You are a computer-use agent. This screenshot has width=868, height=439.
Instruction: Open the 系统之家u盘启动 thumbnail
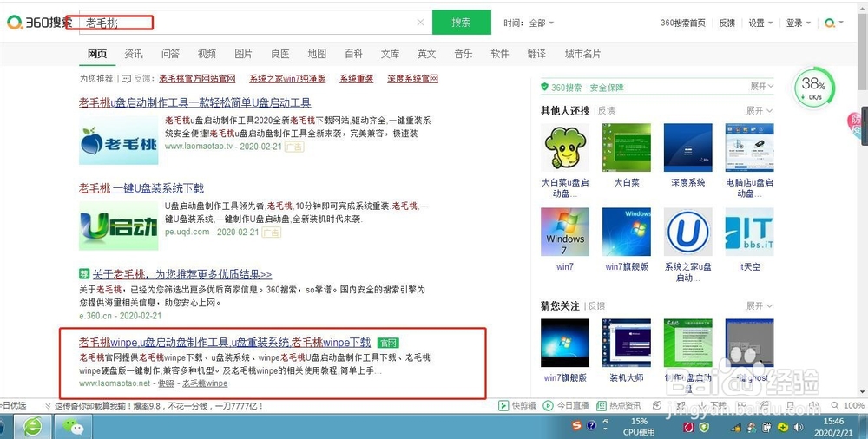688,232
